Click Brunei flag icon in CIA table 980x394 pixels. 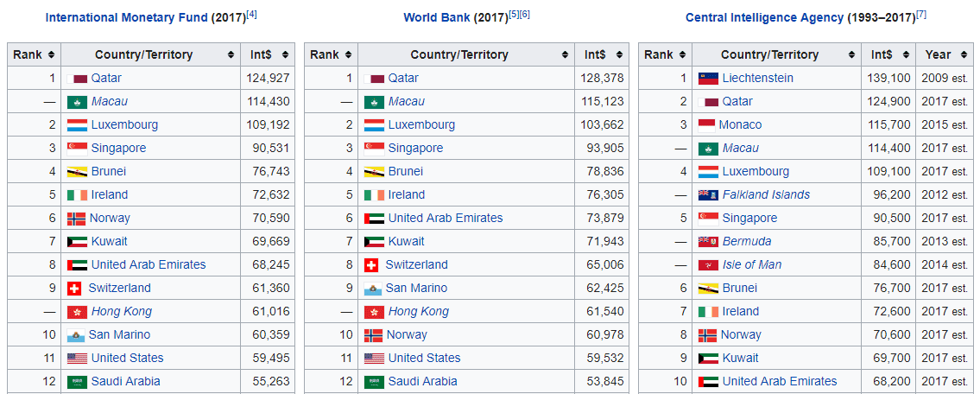coord(708,289)
